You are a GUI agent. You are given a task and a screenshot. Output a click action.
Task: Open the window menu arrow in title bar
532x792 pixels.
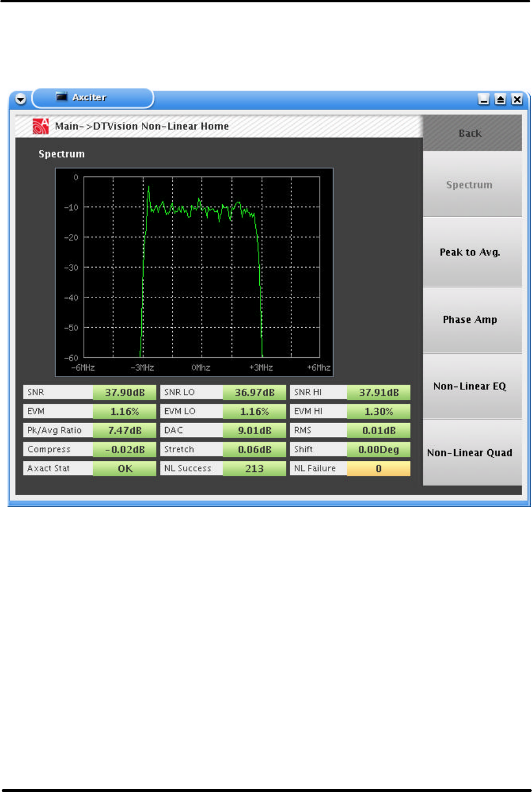21,100
